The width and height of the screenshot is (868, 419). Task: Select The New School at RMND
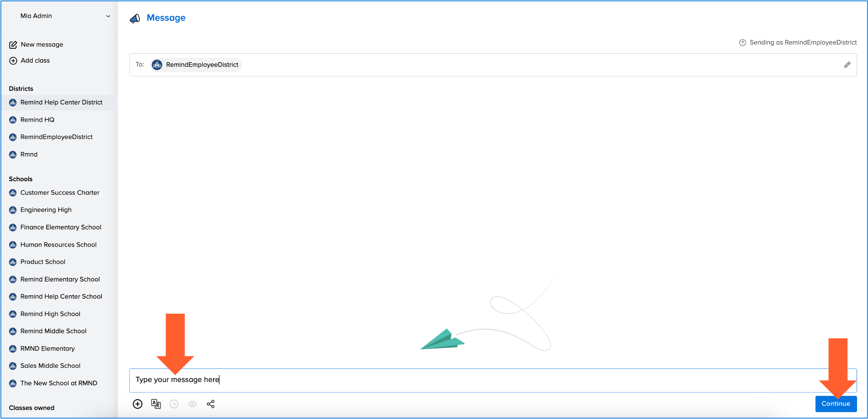[59, 383]
